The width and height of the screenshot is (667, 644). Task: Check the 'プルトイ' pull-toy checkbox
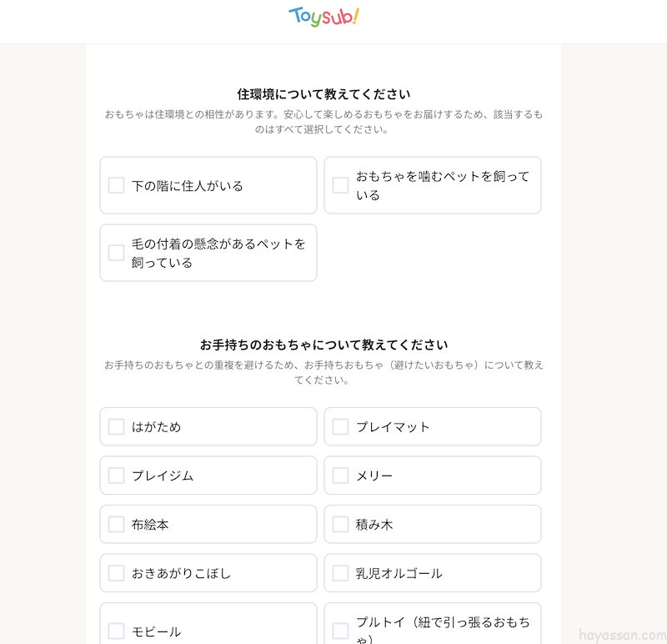340,631
